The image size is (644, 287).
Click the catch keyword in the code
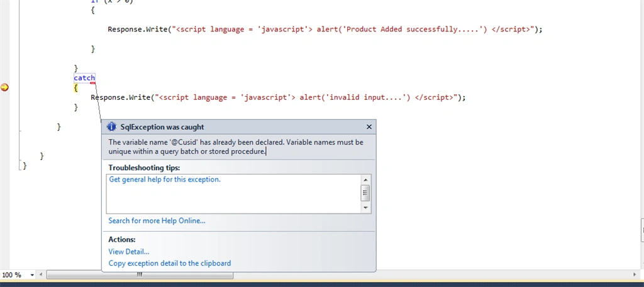point(84,78)
